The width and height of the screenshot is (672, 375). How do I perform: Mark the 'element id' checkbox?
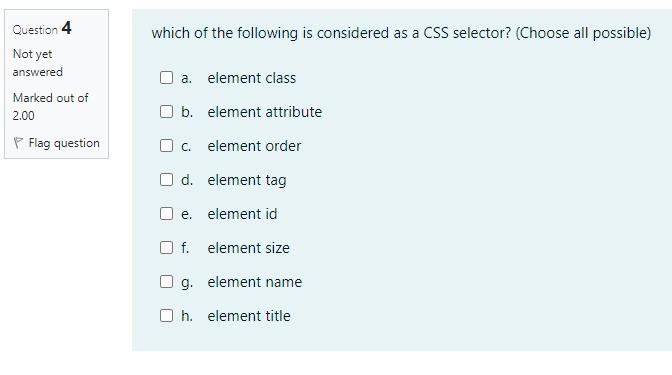click(x=166, y=213)
